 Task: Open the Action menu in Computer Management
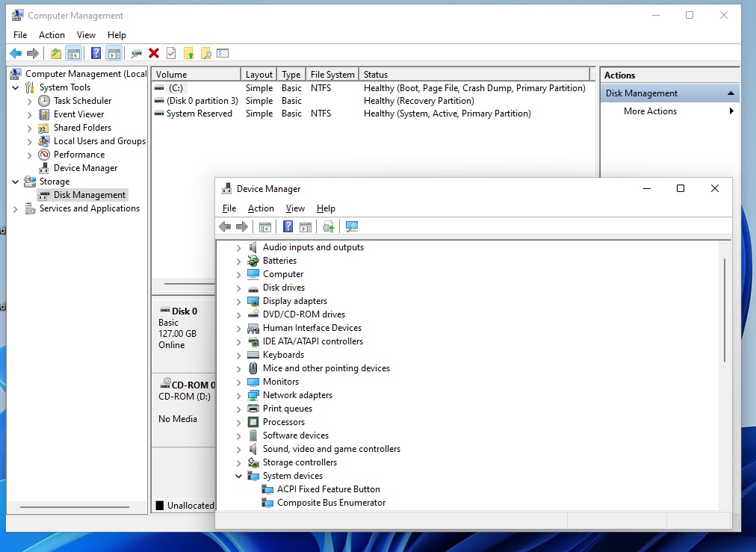pyautogui.click(x=52, y=35)
